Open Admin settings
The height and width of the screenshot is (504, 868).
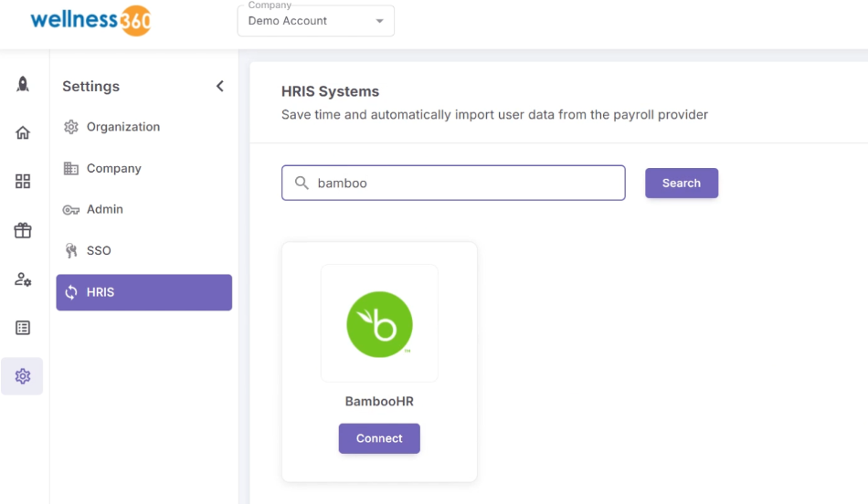click(144, 209)
